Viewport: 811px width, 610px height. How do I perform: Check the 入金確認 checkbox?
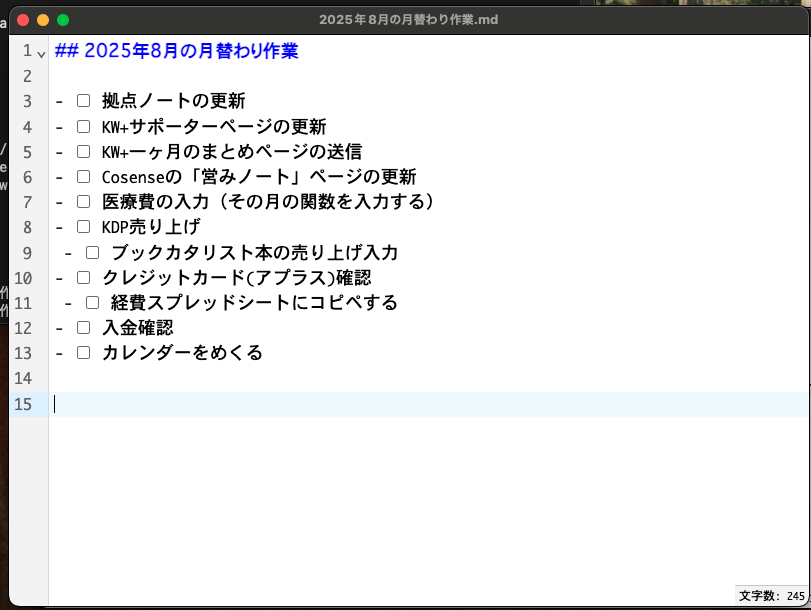point(84,327)
